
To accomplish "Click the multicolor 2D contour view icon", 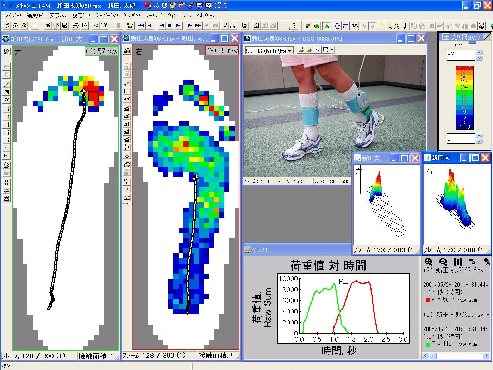I will [x=308, y=25].
